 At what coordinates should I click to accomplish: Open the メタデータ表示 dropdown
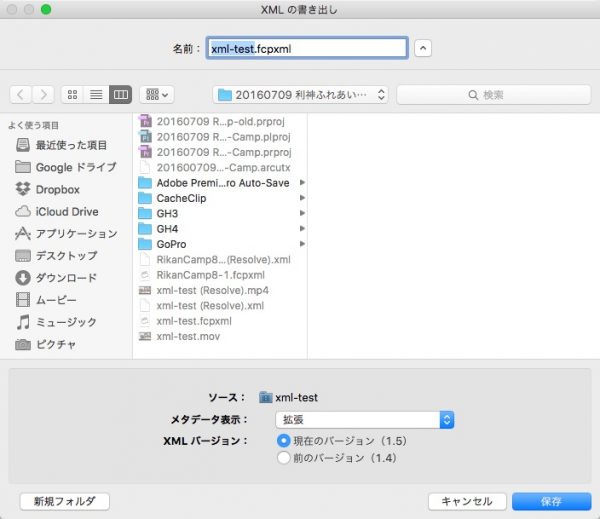pyautogui.click(x=365, y=420)
